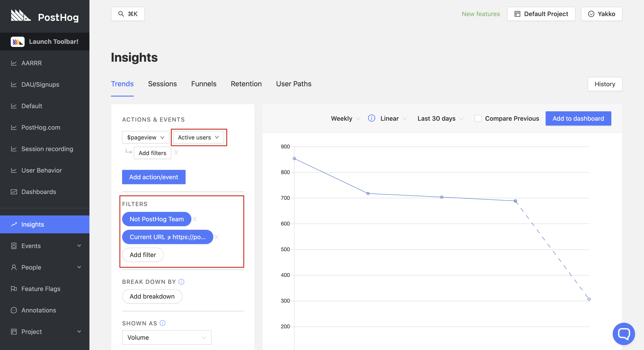This screenshot has width=644, height=350.
Task: Click the Add action/event button
Action: pyautogui.click(x=153, y=177)
